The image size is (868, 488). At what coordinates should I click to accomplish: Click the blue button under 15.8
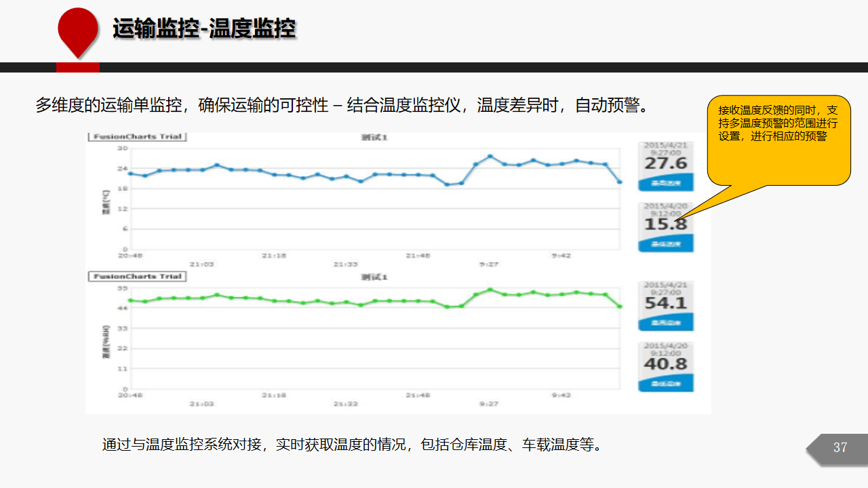[x=665, y=243]
